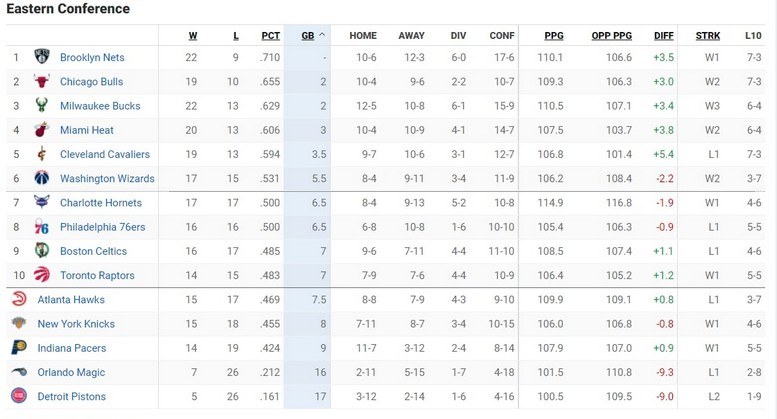This screenshot has height=419, width=777.
Task: Sort standings by W column header
Action: pos(193,36)
